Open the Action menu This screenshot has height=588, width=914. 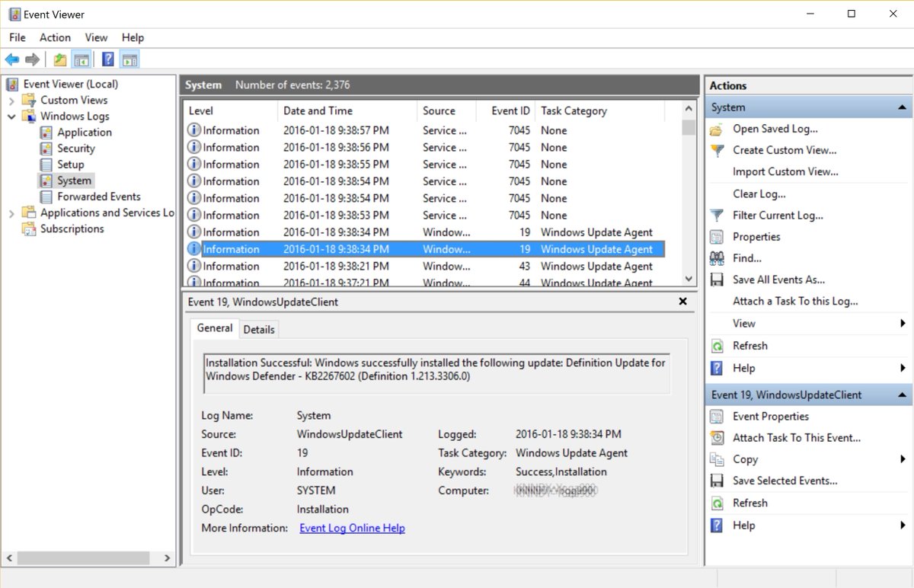pos(54,37)
